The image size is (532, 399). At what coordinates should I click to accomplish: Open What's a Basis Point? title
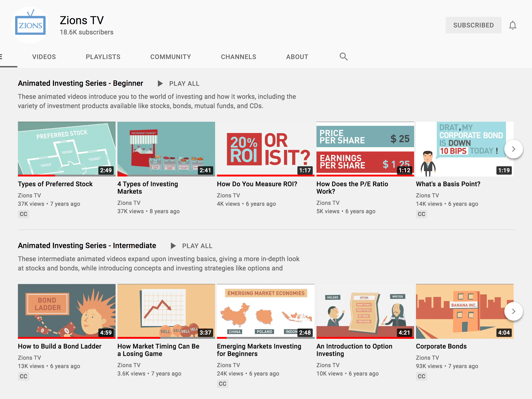click(x=448, y=184)
